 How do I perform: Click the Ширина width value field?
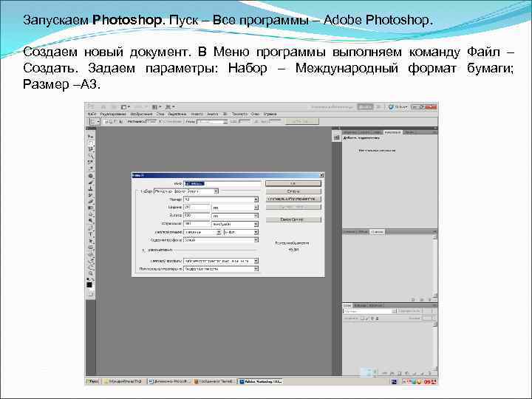coord(197,208)
